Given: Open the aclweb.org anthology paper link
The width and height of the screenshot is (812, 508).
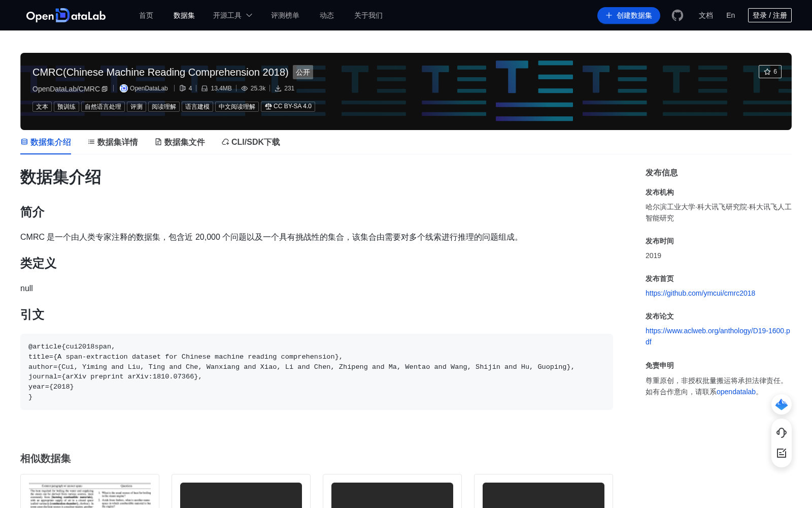Looking at the screenshot, I should (x=718, y=336).
